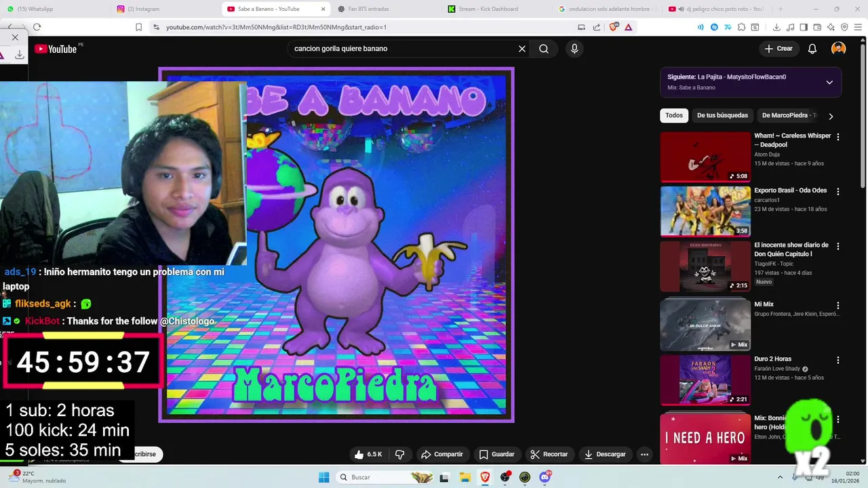Switch to the Fan BTS entradas tab
868x488 pixels.
tap(387, 9)
